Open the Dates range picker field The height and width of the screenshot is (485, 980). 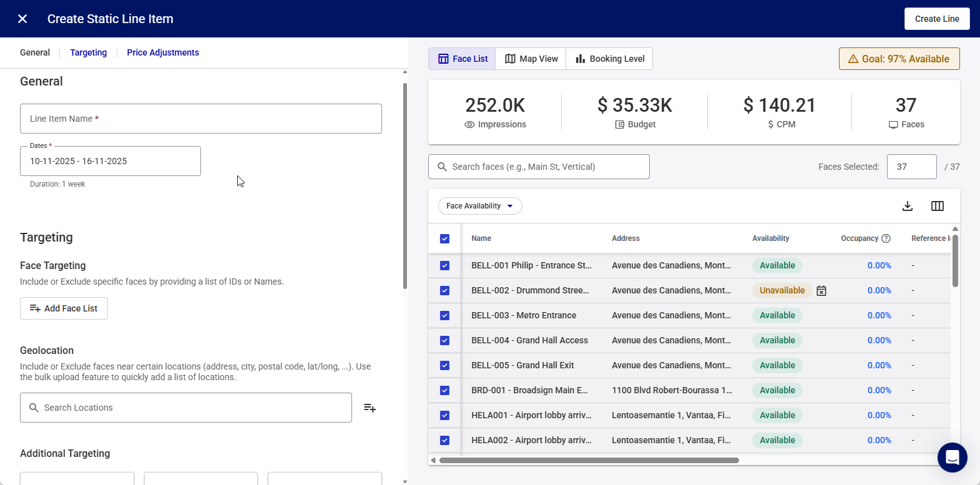pyautogui.click(x=110, y=161)
